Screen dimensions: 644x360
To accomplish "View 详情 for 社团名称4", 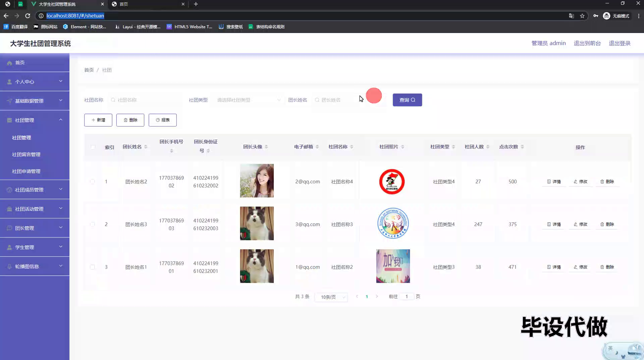I will click(554, 181).
